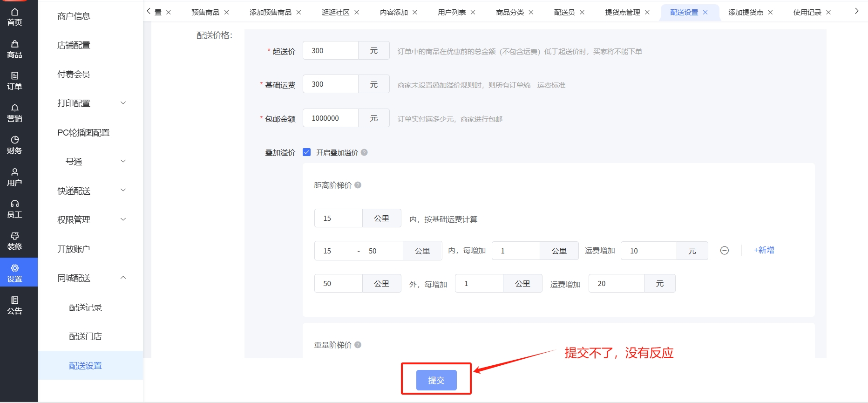Open the 用户 users section
The width and height of the screenshot is (868, 403).
pyautogui.click(x=14, y=177)
